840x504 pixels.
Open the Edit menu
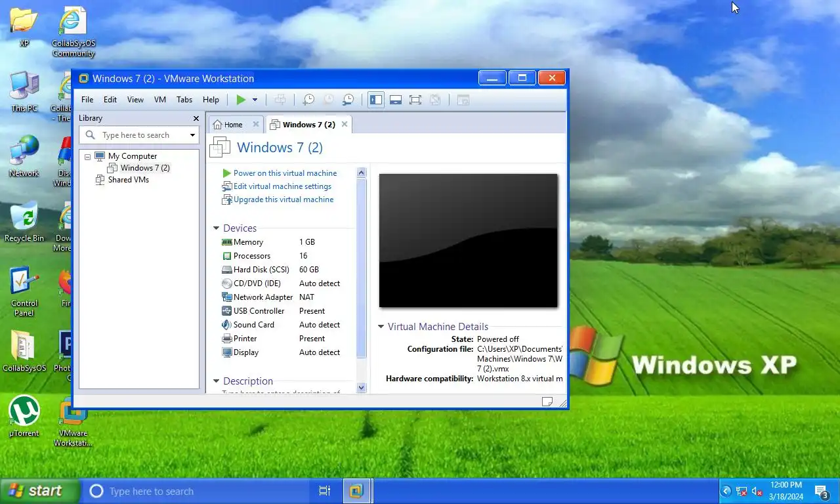pyautogui.click(x=110, y=100)
